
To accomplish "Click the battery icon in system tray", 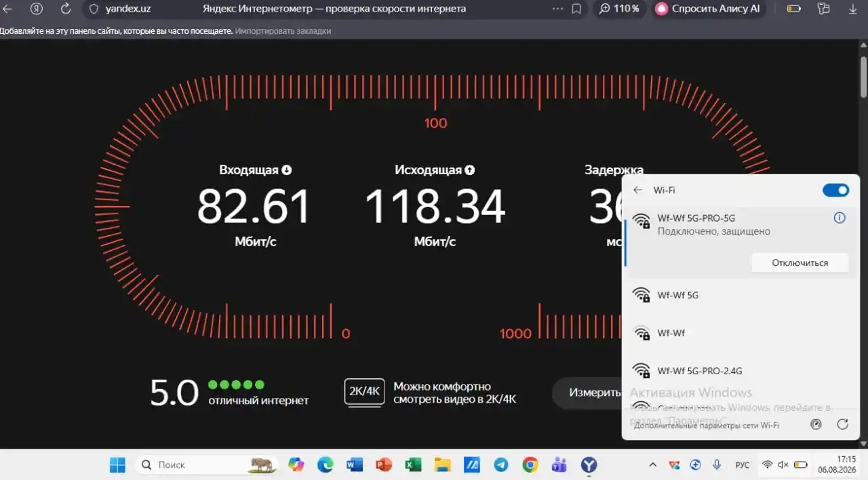I will pyautogui.click(x=801, y=464).
